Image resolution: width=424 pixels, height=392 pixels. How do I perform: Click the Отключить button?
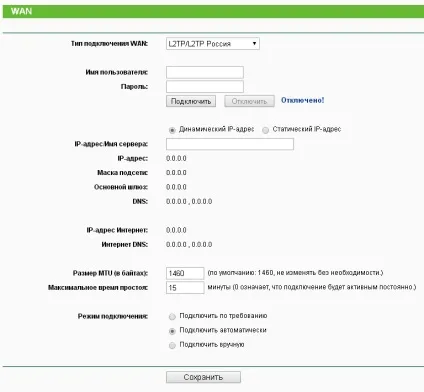[x=249, y=101]
